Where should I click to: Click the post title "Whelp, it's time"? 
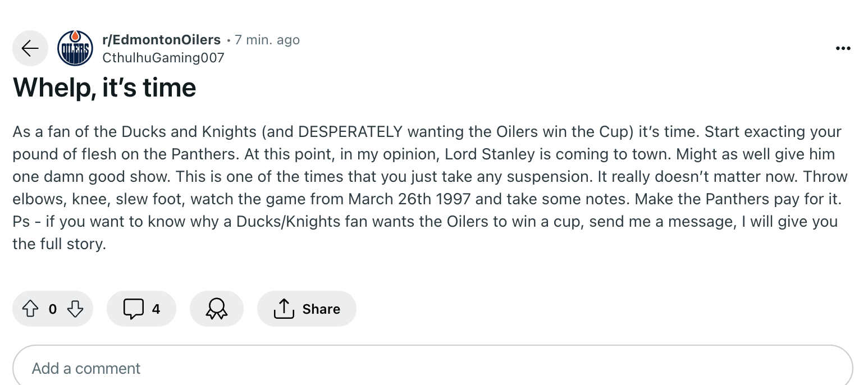tap(104, 88)
